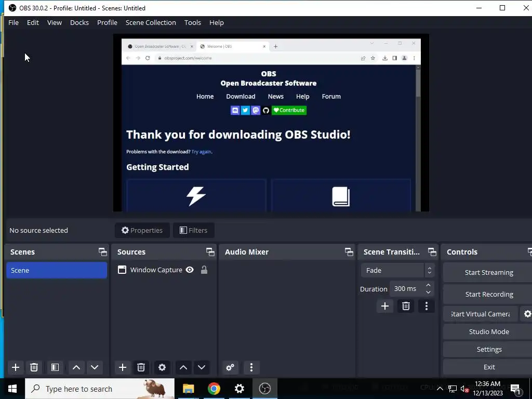Open source properties gear in Sources dock

point(162,367)
